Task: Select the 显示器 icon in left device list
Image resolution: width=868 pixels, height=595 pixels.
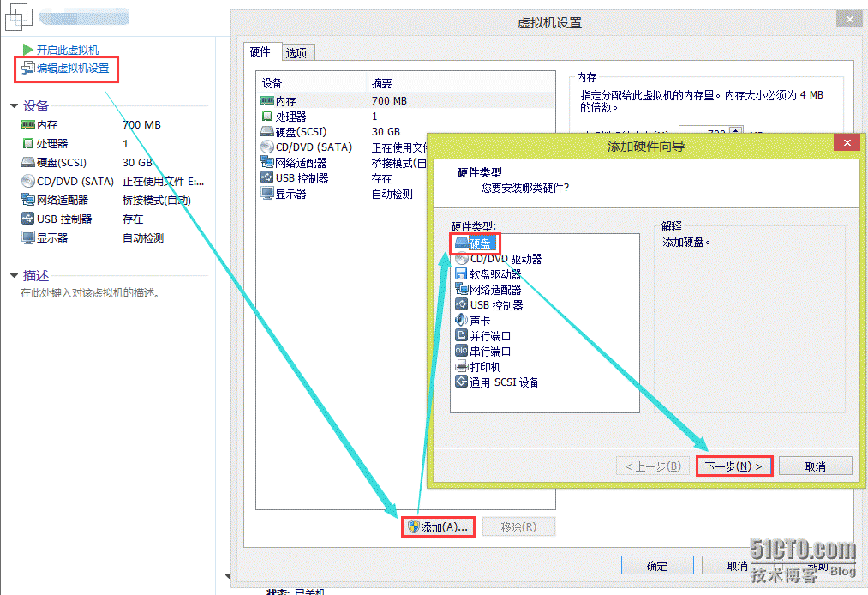Action: coord(27,237)
